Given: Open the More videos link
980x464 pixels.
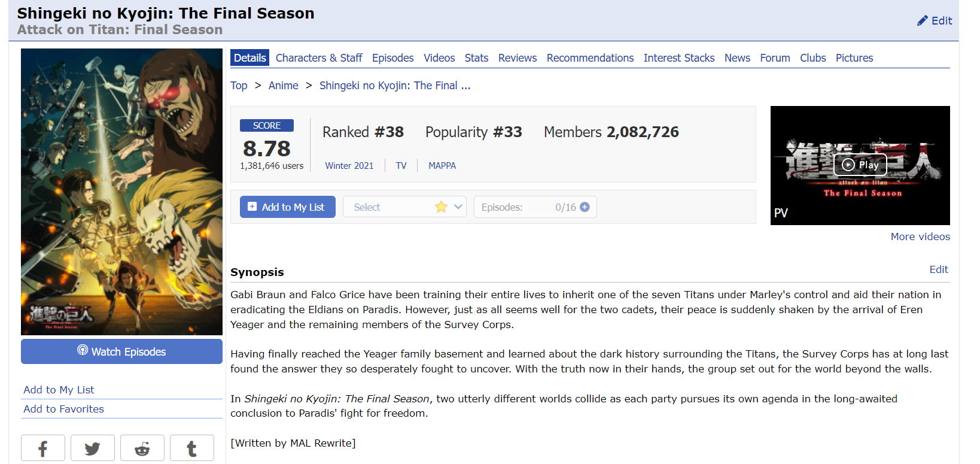Looking at the screenshot, I should click(x=920, y=236).
